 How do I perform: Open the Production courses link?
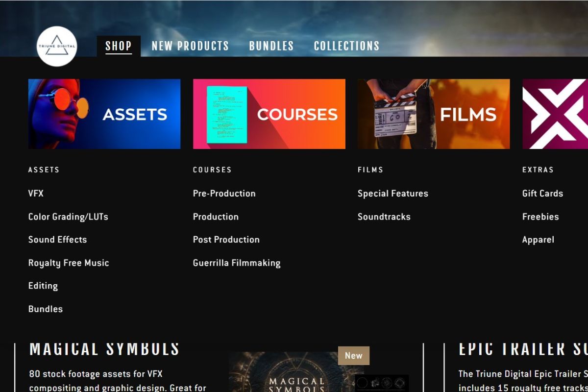[216, 217]
